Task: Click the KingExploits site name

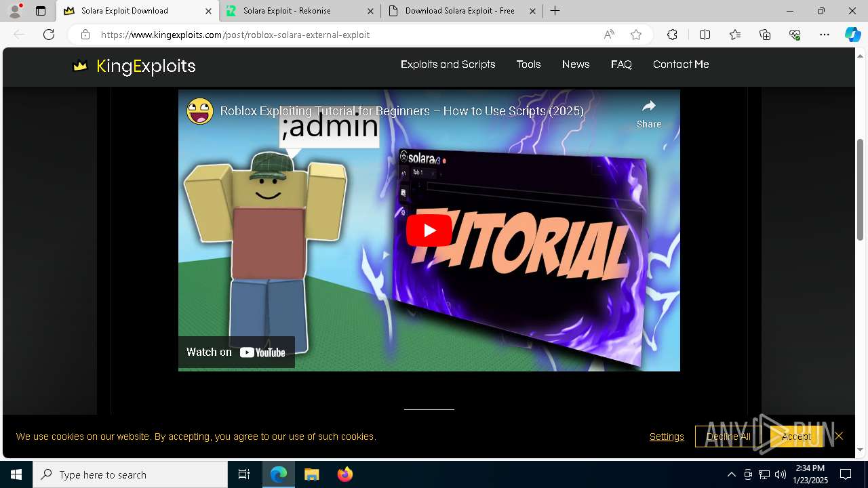Action: [146, 66]
